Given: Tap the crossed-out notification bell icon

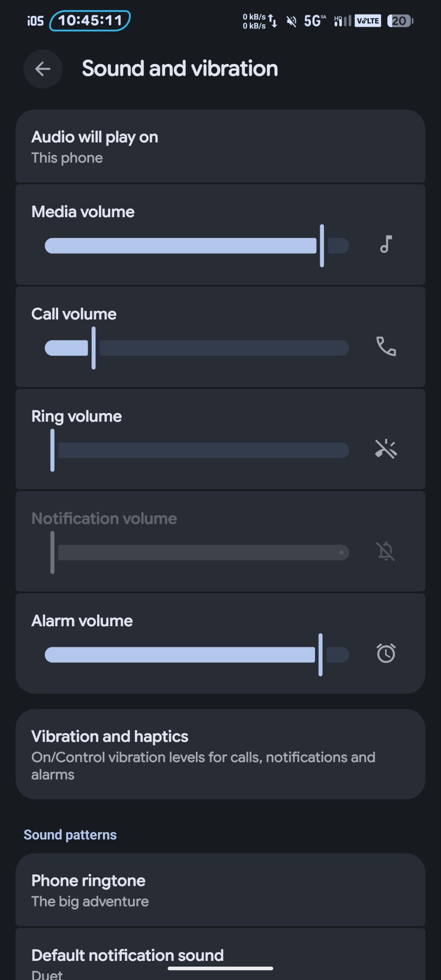Looking at the screenshot, I should [386, 551].
